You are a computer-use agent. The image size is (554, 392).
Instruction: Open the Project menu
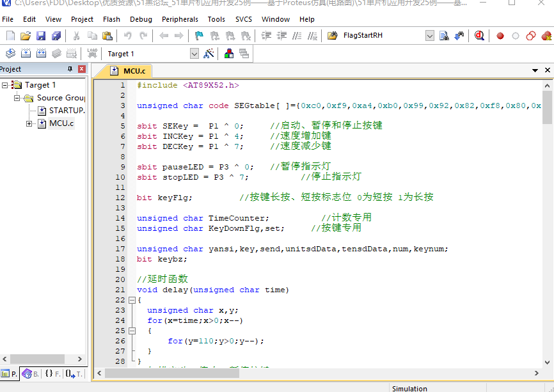tap(82, 19)
